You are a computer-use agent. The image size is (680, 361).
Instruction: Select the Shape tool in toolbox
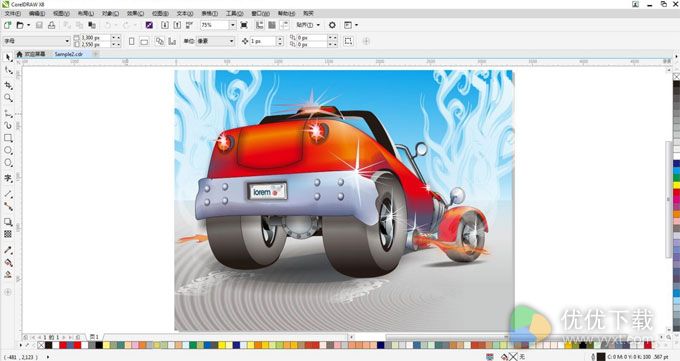[8, 71]
